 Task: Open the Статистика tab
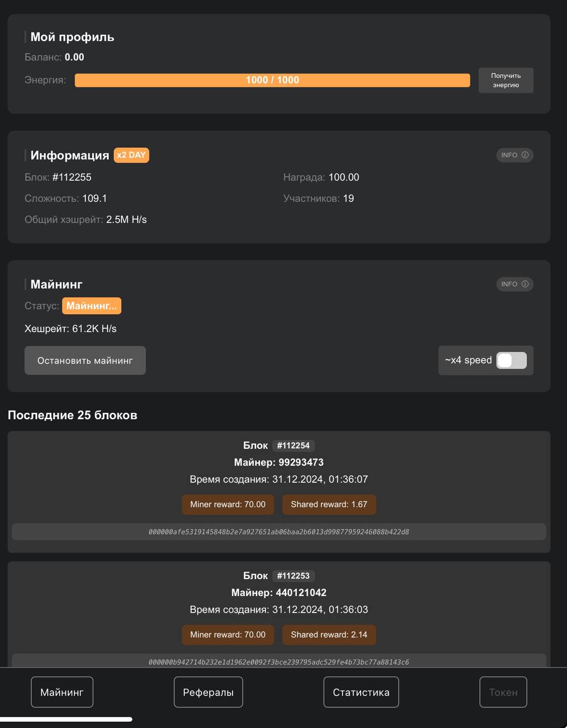click(x=361, y=692)
